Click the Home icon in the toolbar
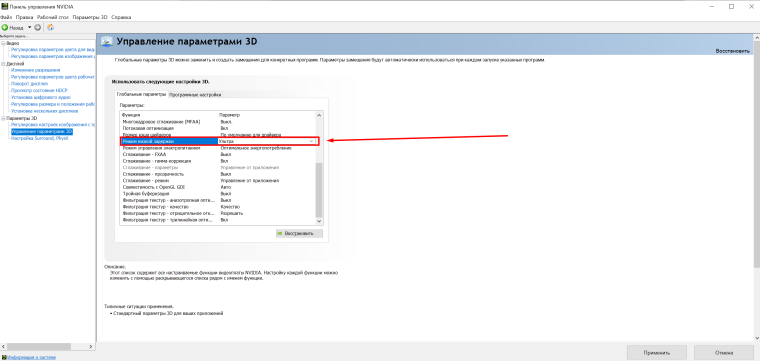 point(50,27)
